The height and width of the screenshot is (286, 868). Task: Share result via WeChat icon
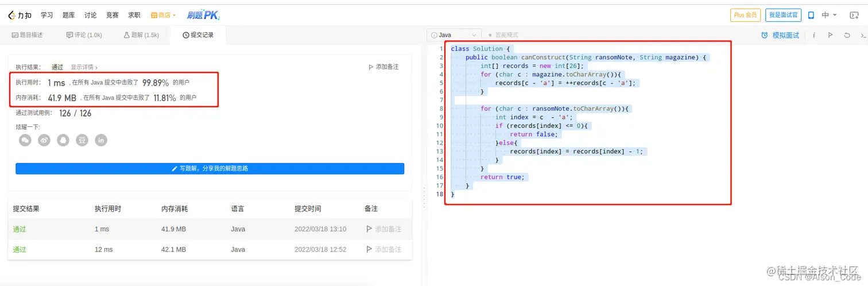click(25, 140)
